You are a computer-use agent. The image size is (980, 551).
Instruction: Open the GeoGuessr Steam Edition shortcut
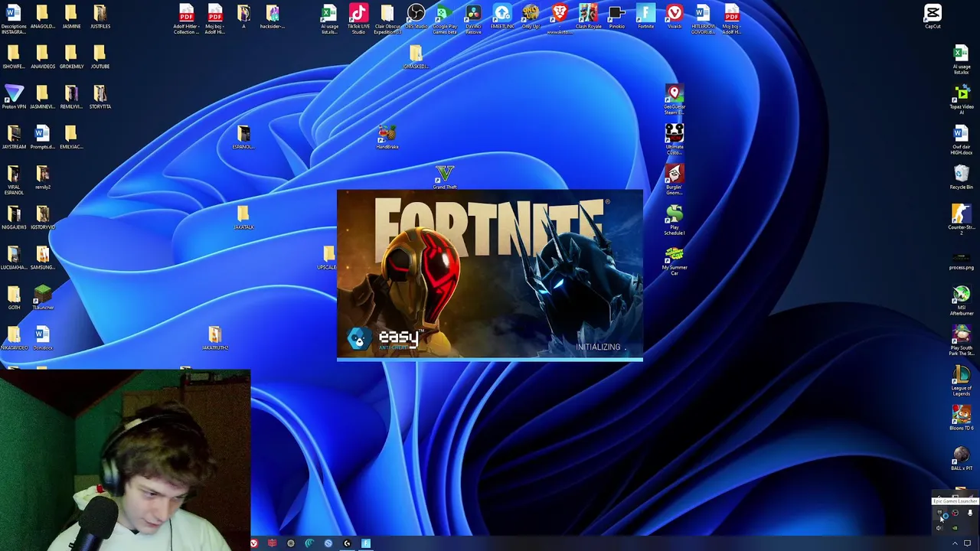coord(675,99)
